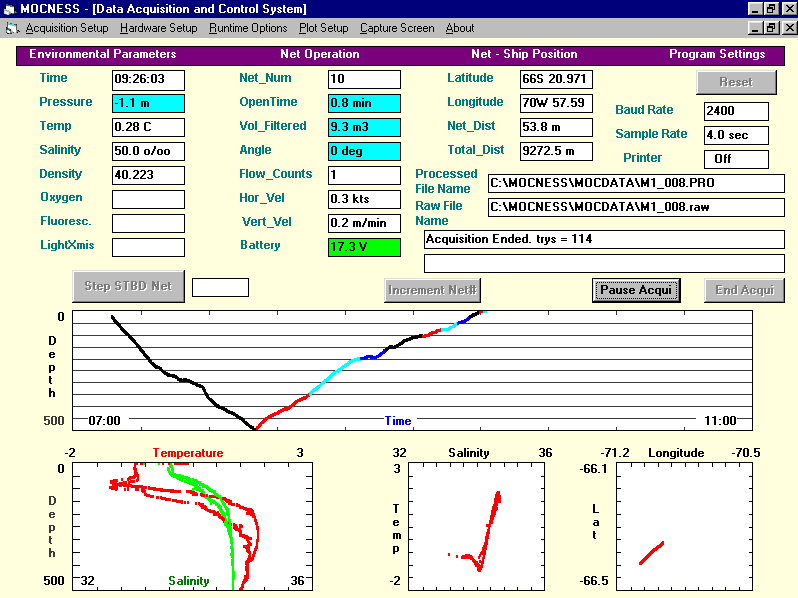Open the Acquisition Setup menu
This screenshot has width=798, height=598.
[67, 28]
